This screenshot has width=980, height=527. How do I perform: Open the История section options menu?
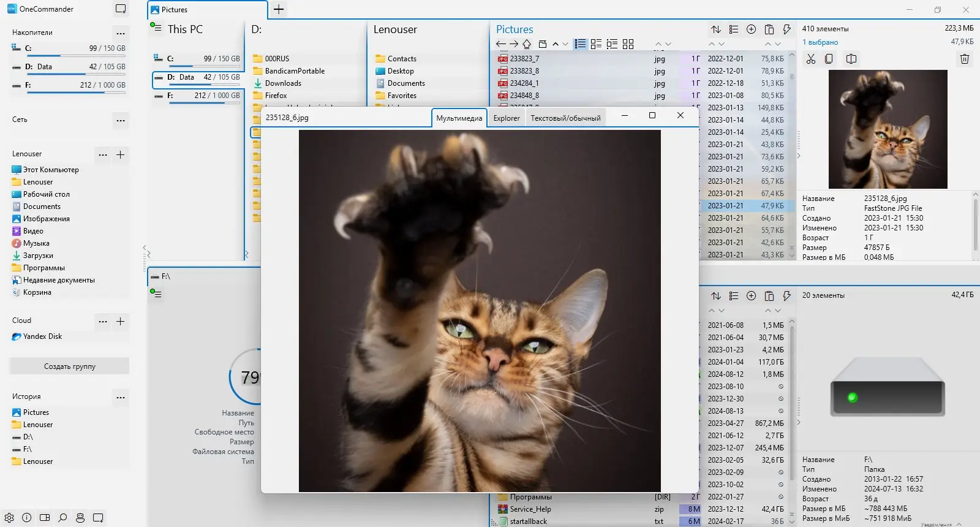(x=121, y=397)
